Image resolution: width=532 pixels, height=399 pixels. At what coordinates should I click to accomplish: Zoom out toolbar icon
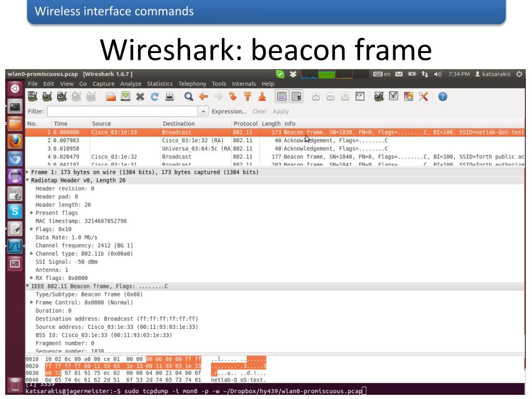330,97
